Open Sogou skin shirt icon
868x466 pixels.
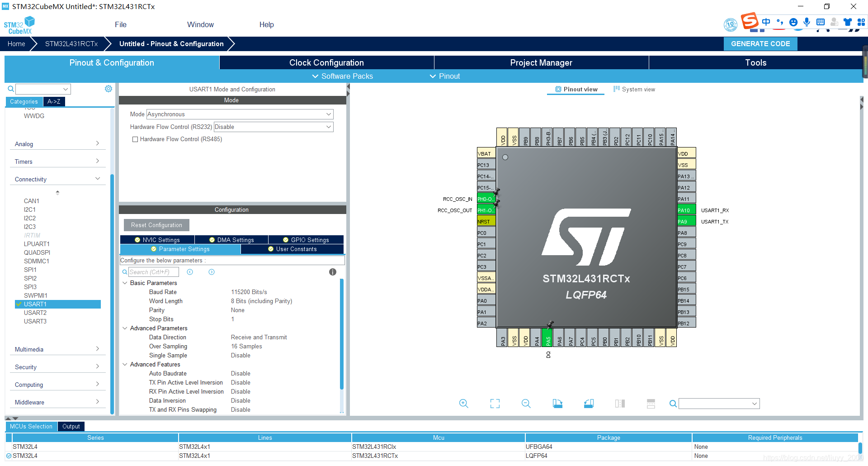coord(848,22)
